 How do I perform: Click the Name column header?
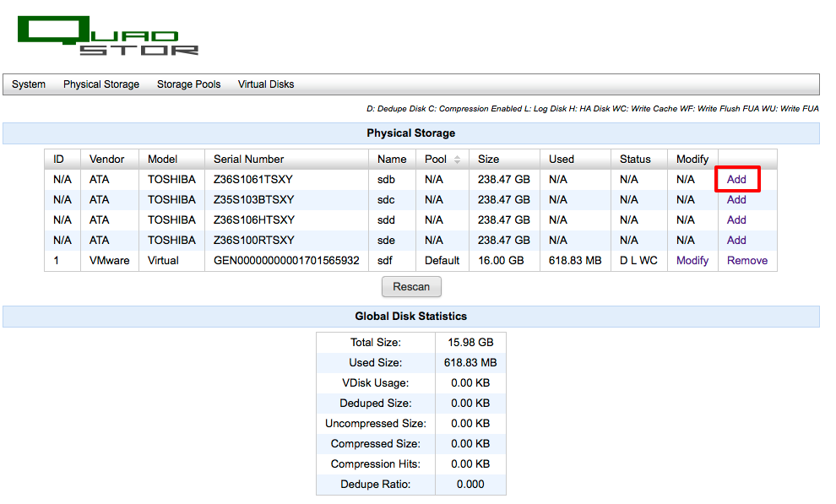pyautogui.click(x=392, y=160)
